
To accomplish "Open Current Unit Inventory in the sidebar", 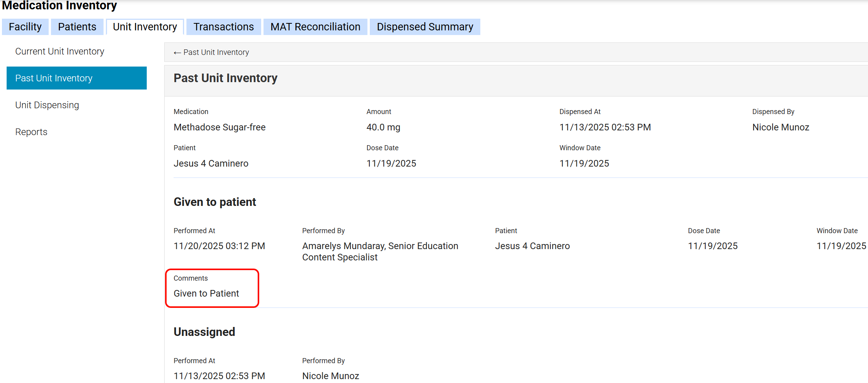I will pos(60,51).
